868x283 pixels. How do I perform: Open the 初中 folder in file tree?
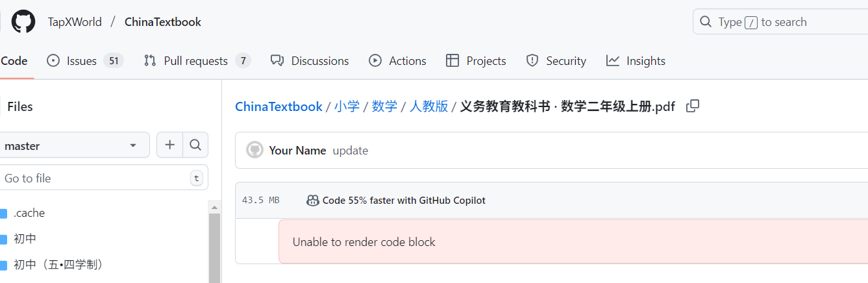(25, 239)
